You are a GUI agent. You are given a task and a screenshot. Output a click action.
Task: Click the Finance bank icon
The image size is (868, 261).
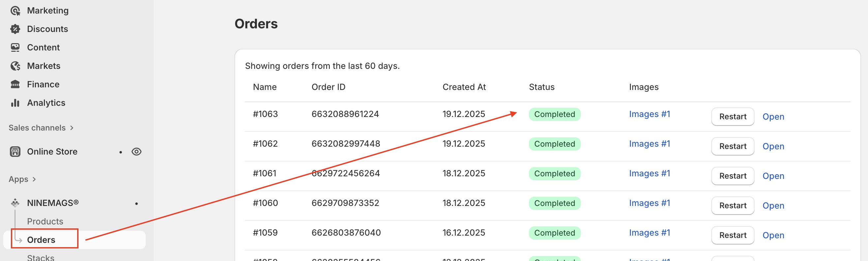click(15, 84)
